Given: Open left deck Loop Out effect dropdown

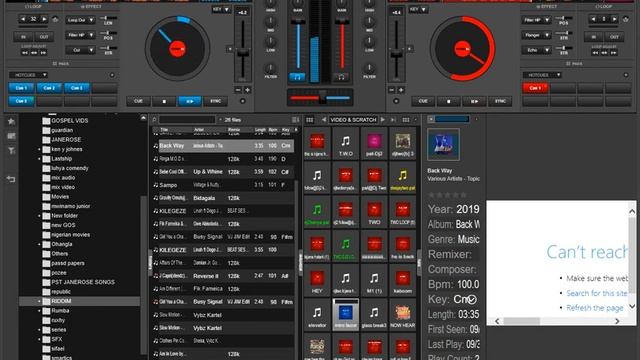Looking at the screenshot, I should (80, 20).
